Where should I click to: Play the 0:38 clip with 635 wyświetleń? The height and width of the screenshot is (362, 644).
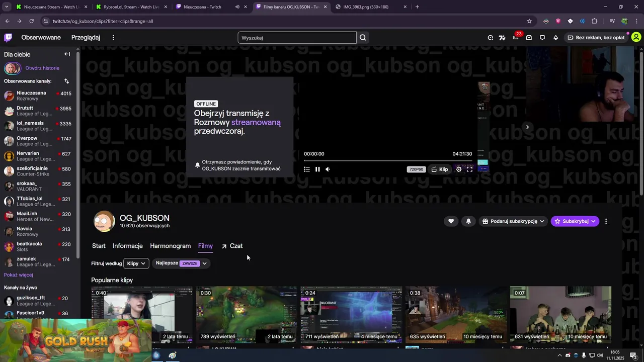456,315
